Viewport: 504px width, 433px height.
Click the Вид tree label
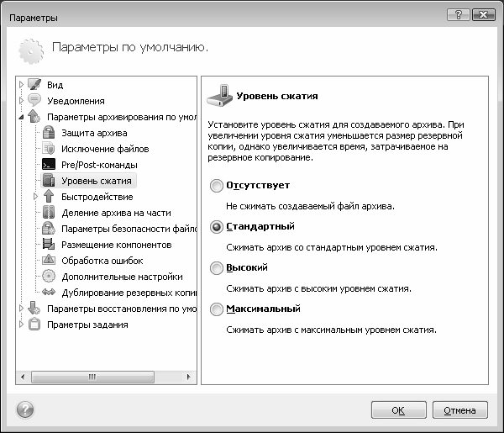[x=55, y=85]
